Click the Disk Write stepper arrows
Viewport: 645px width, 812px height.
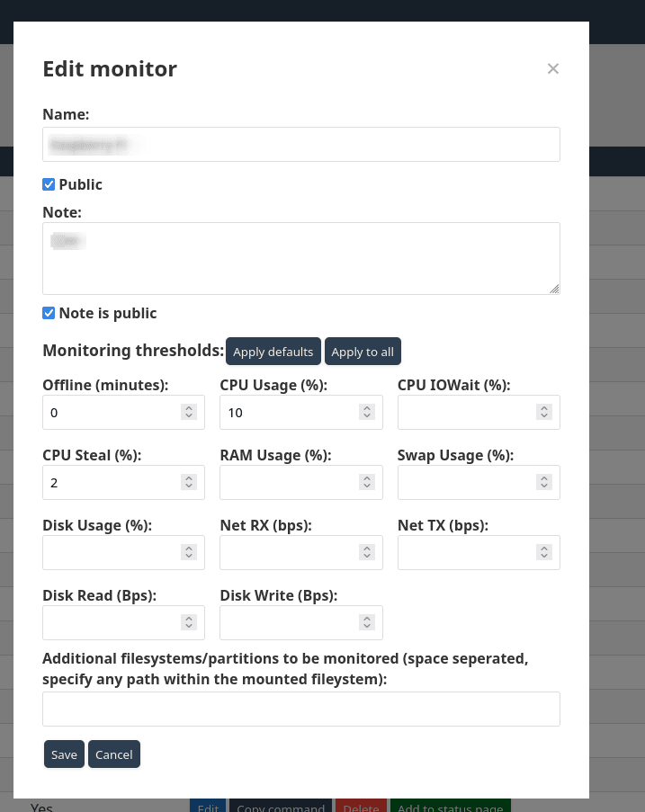tap(366, 622)
